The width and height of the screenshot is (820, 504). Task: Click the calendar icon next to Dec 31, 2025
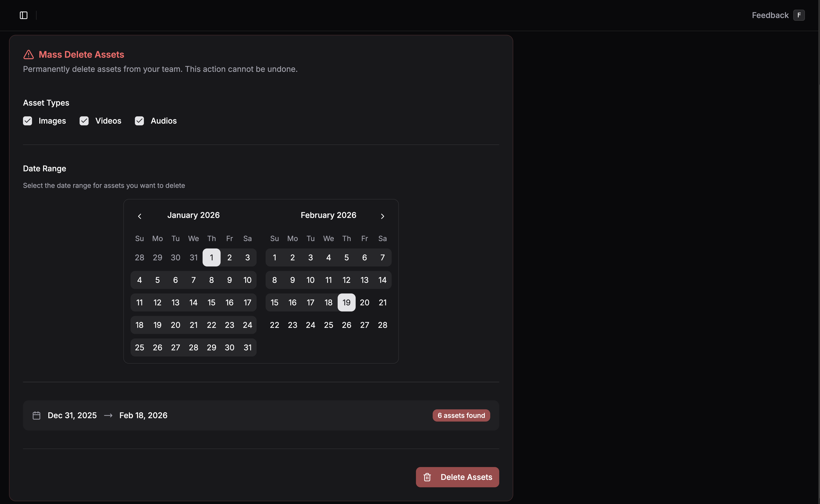tap(36, 415)
